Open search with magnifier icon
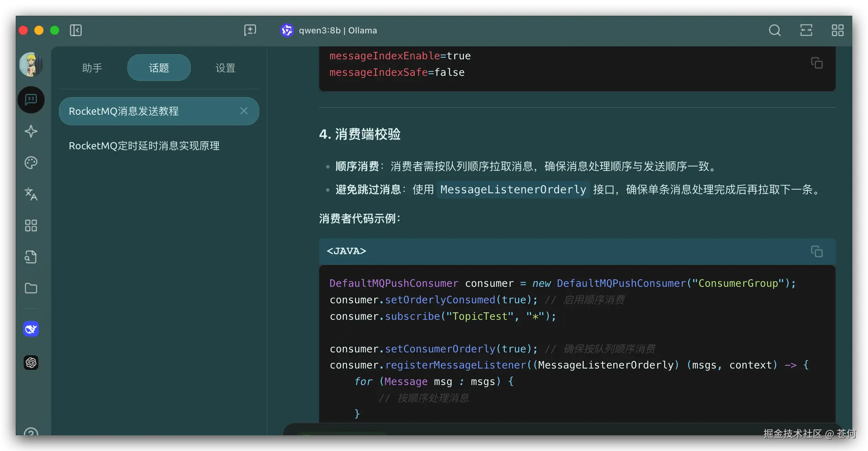868x451 pixels. tap(775, 30)
